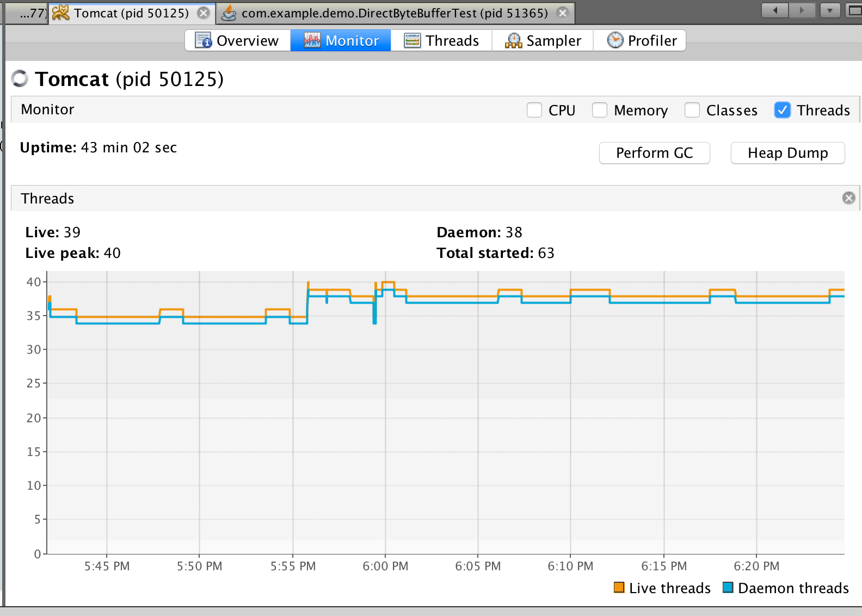Image resolution: width=862 pixels, height=616 pixels.
Task: Click the orange Live threads legend swatch
Action: point(619,588)
